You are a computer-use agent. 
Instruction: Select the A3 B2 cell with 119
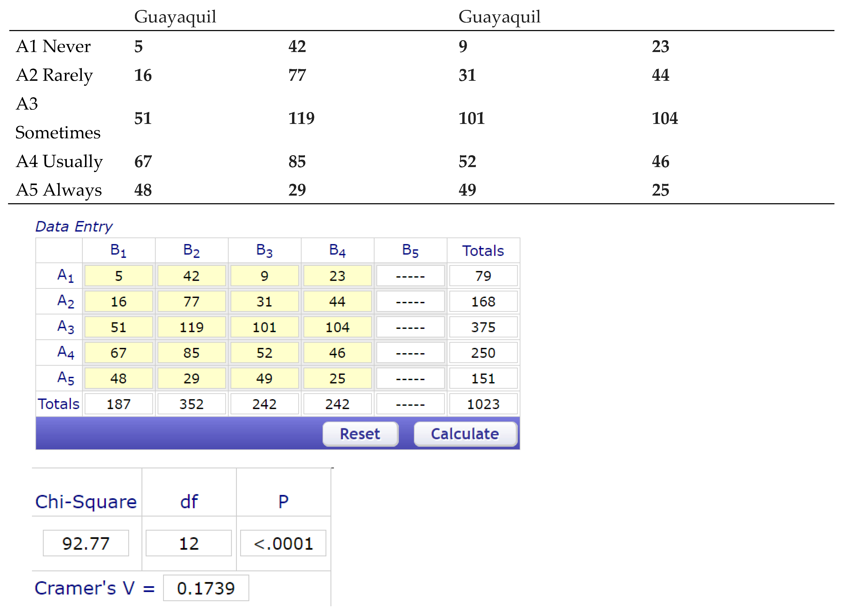[x=191, y=327]
